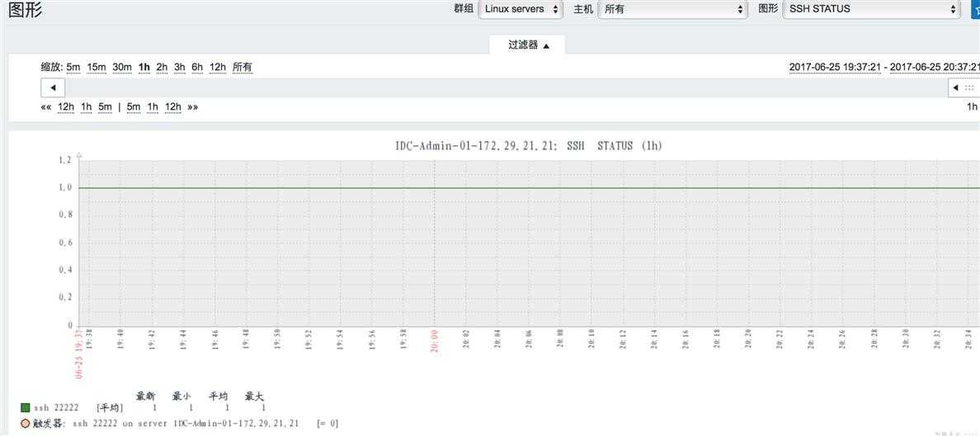Image resolution: width=980 pixels, height=436 pixels.
Task: Click the green ssh 22222 legend swatch
Action: point(25,409)
